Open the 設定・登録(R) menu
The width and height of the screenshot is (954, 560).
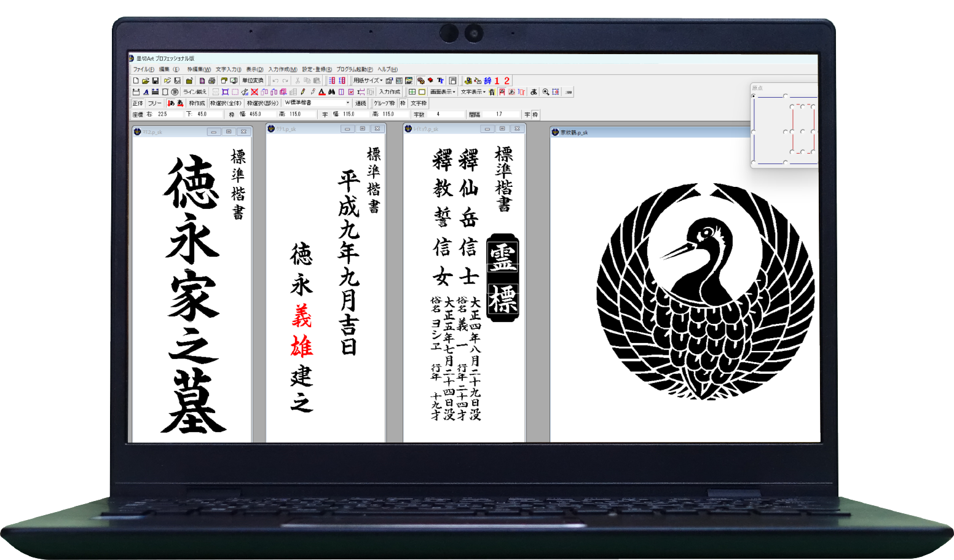click(317, 69)
